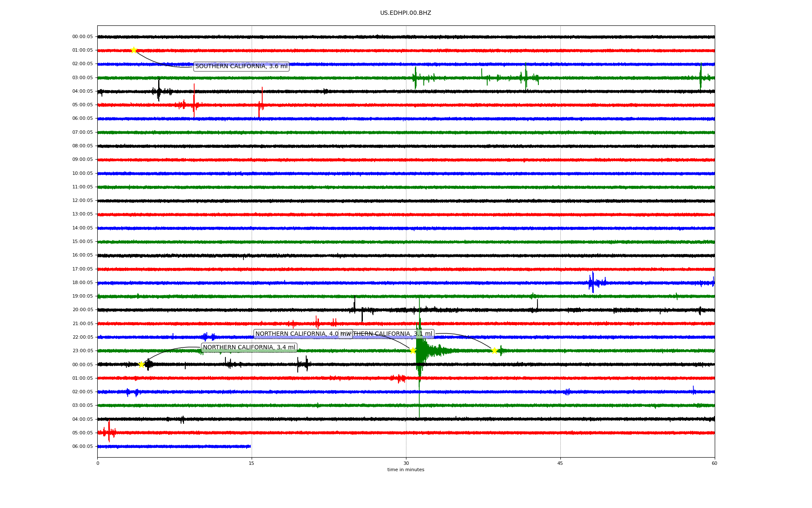
Task: Click the 23:00:05 time label
Action: click(82, 351)
